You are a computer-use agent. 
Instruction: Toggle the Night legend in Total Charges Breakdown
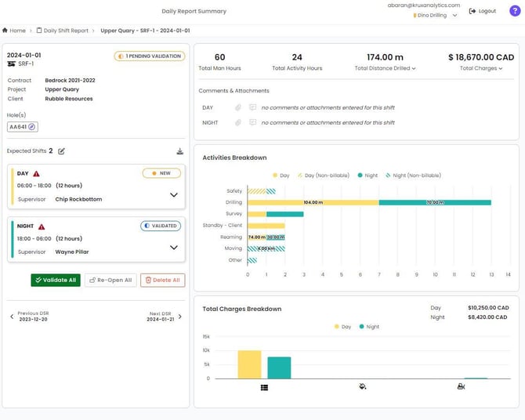click(x=368, y=326)
